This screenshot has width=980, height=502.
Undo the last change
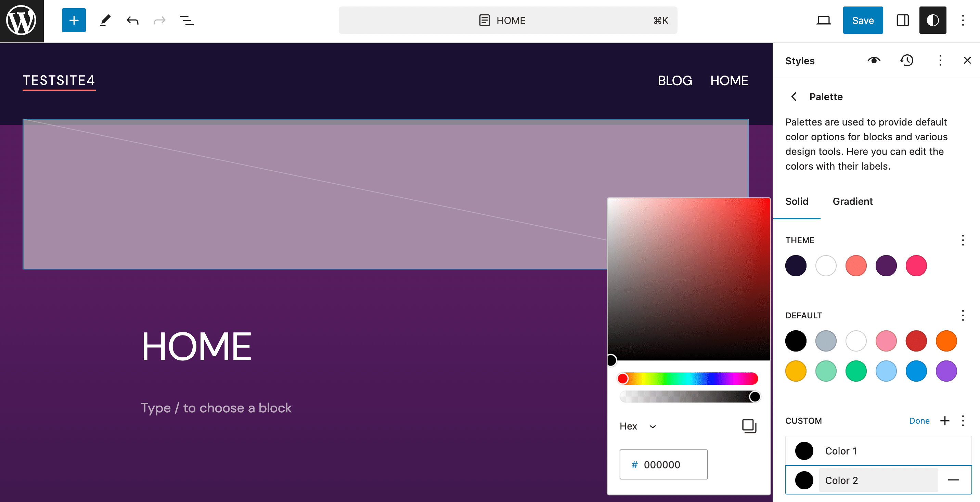tap(132, 21)
